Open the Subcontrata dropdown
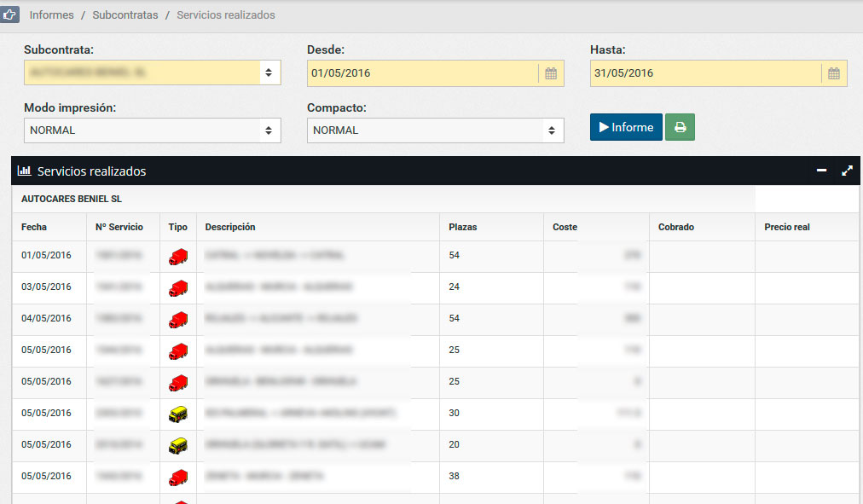Screen dimensions: 863x504 pyautogui.click(x=152, y=73)
